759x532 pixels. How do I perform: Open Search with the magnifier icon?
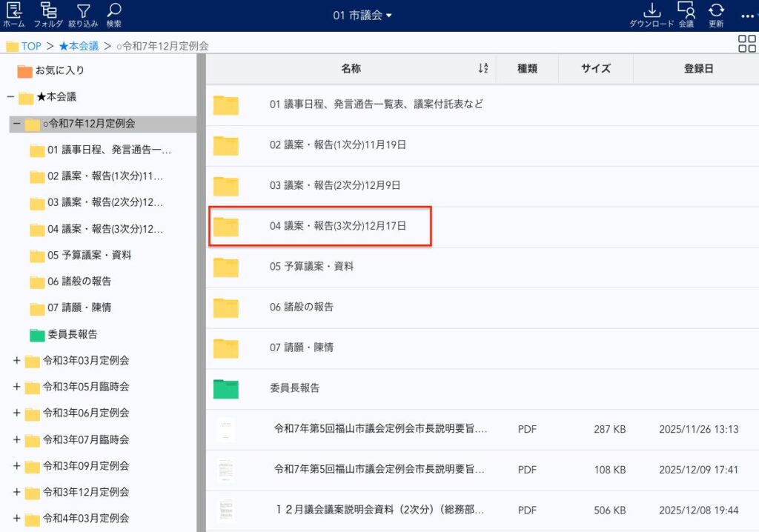click(x=113, y=11)
